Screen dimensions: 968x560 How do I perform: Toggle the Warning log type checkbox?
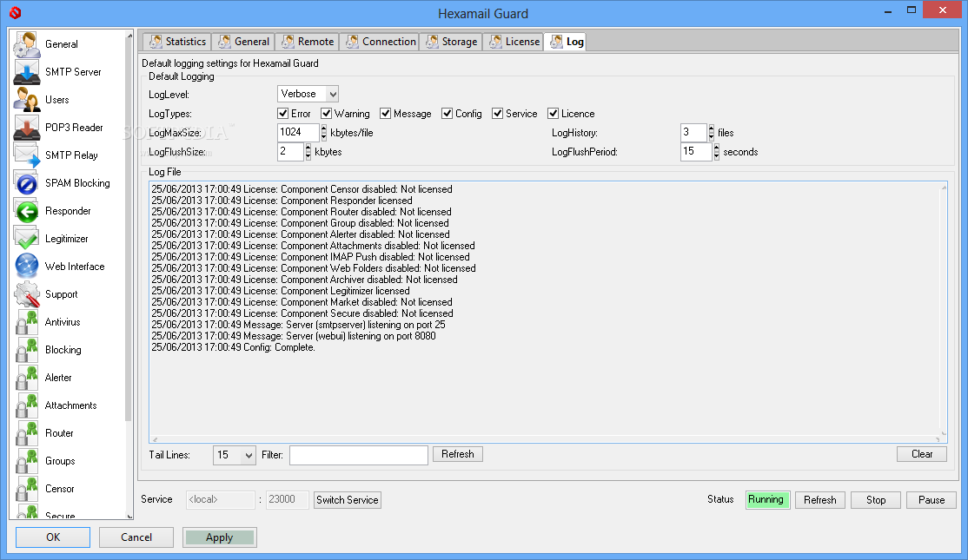coord(326,114)
